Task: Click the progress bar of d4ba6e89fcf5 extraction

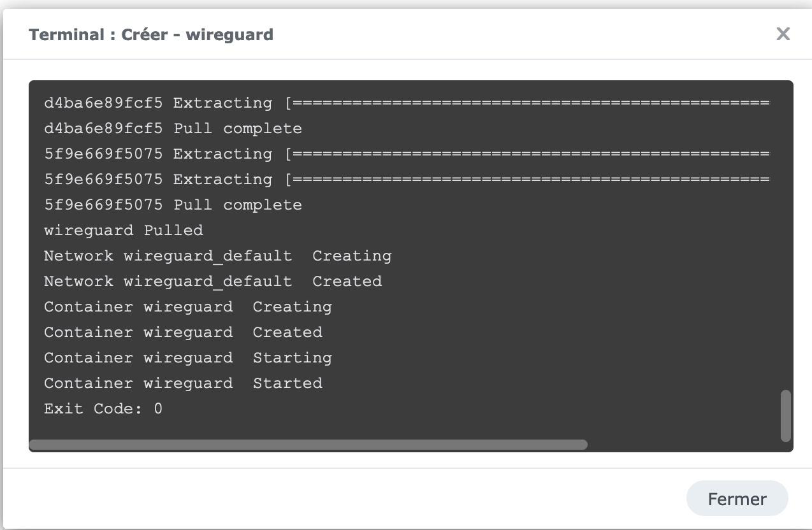Action: 528,103
